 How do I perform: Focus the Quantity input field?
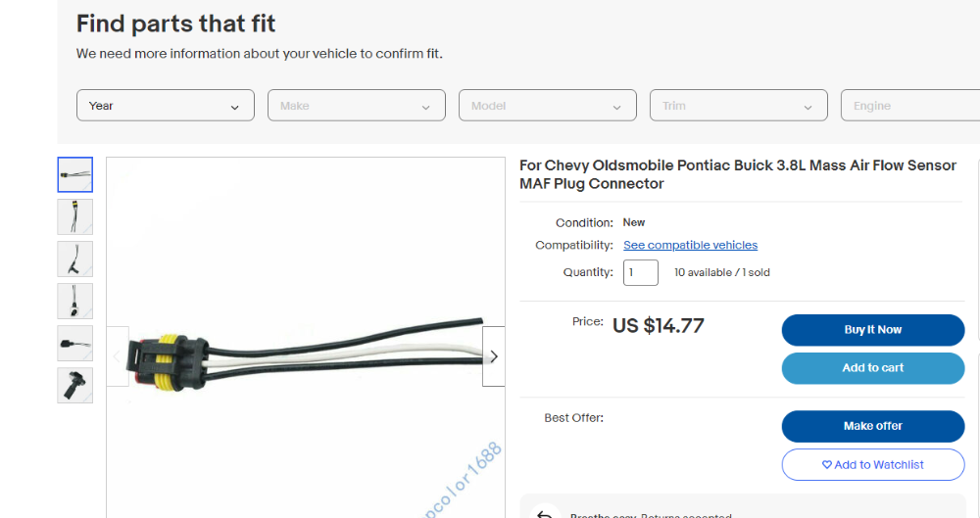pyautogui.click(x=640, y=272)
